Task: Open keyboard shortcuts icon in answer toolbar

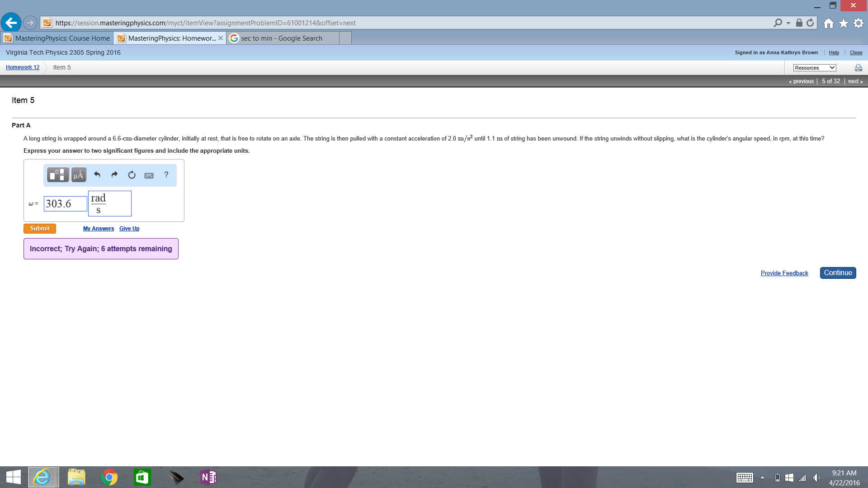Action: coord(149,175)
